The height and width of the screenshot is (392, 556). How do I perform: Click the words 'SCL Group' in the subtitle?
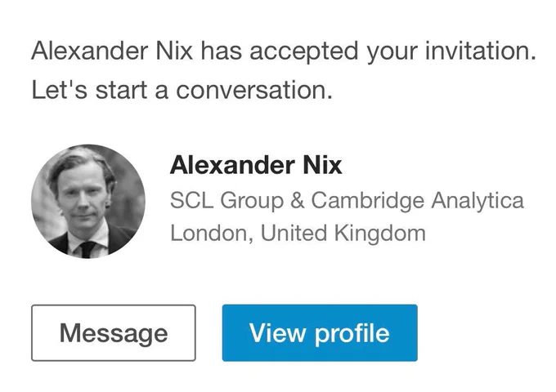(227, 200)
